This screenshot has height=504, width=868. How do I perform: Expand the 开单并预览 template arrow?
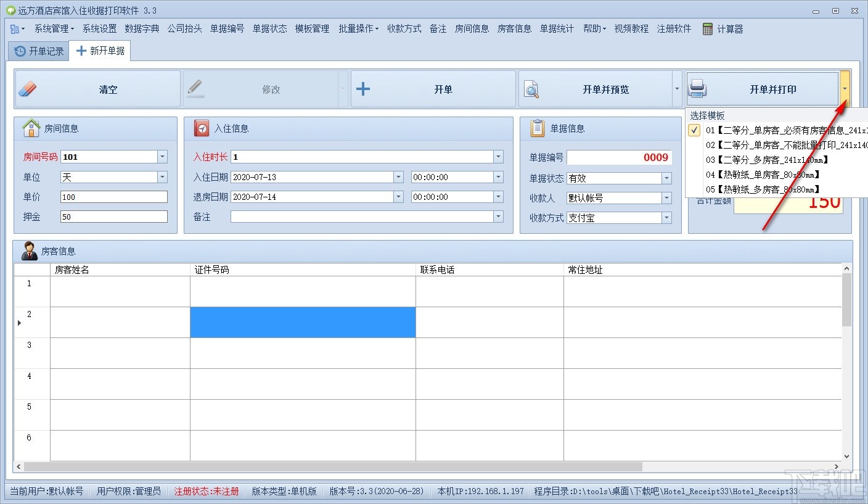(x=678, y=89)
